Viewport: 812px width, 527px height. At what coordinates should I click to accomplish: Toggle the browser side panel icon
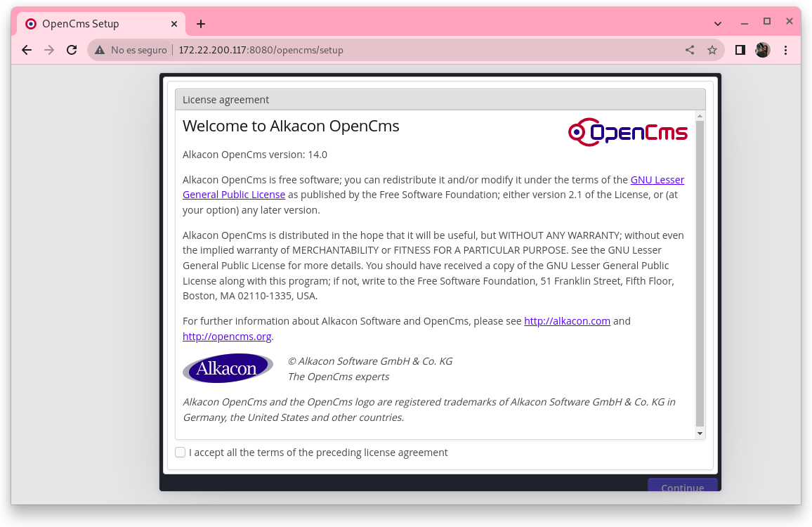(740, 50)
